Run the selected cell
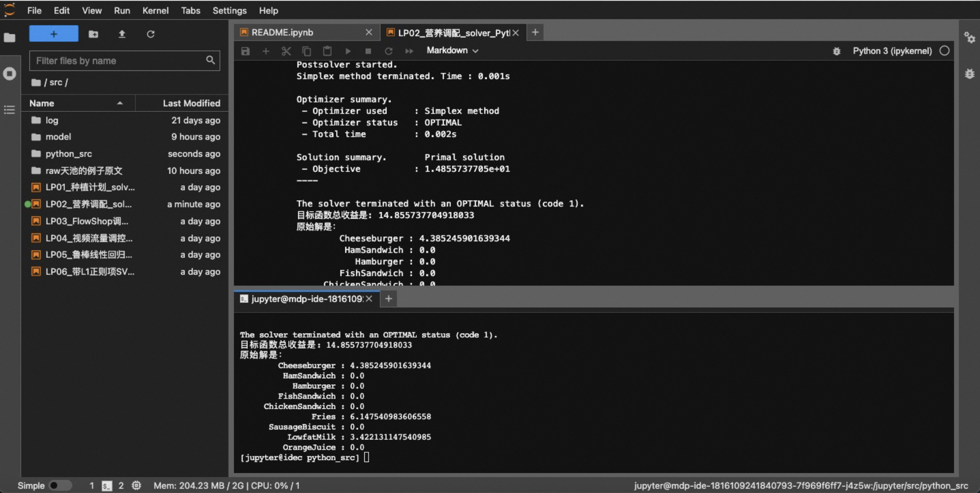The height and width of the screenshot is (493, 980). [348, 51]
